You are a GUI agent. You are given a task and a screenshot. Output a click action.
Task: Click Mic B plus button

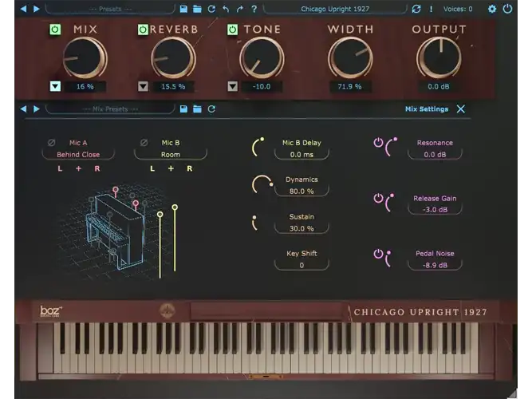coord(171,168)
